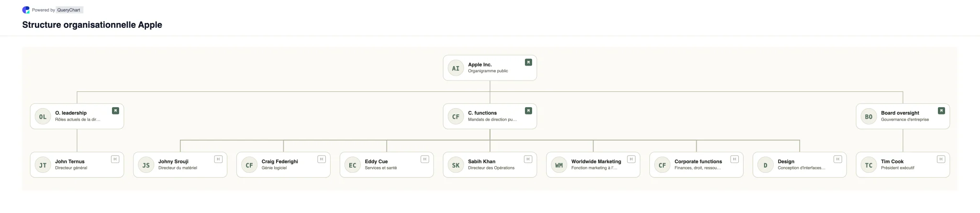Select the Apple Inc. name text
This screenshot has width=980, height=213.
point(480,65)
